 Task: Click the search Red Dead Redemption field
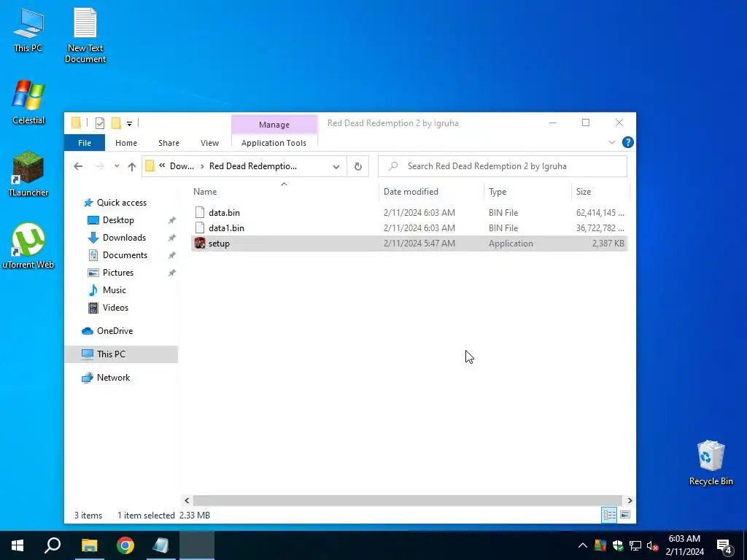click(x=503, y=166)
